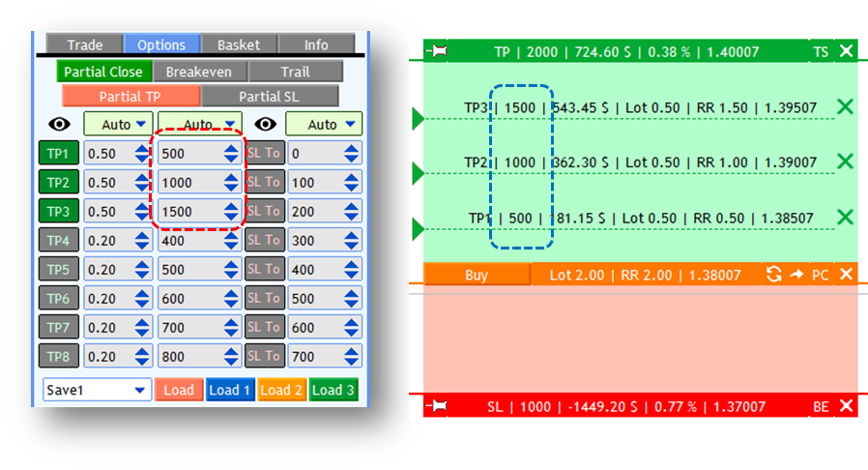Adjust TP2 SL To value 100 stepper
This screenshot has height=470, width=868.
click(352, 182)
